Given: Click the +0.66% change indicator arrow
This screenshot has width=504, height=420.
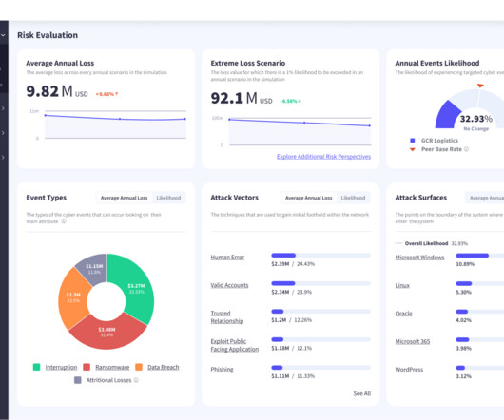Looking at the screenshot, I should tap(116, 94).
